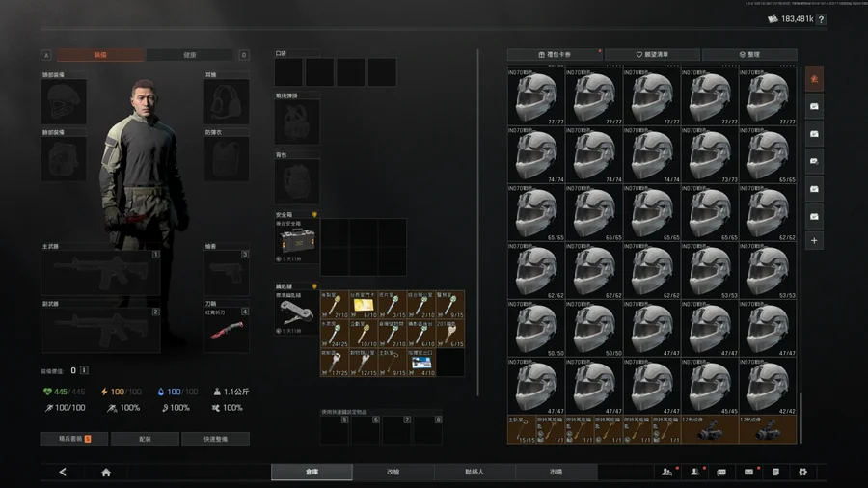Select the empty primary weapon slot 1
Viewport: 868px width, 488px height.
click(x=100, y=273)
